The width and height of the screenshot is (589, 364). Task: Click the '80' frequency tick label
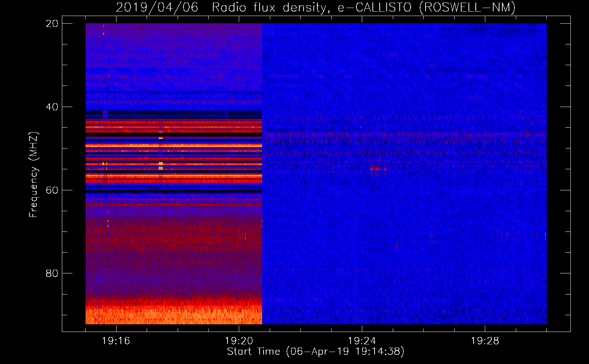(52, 273)
